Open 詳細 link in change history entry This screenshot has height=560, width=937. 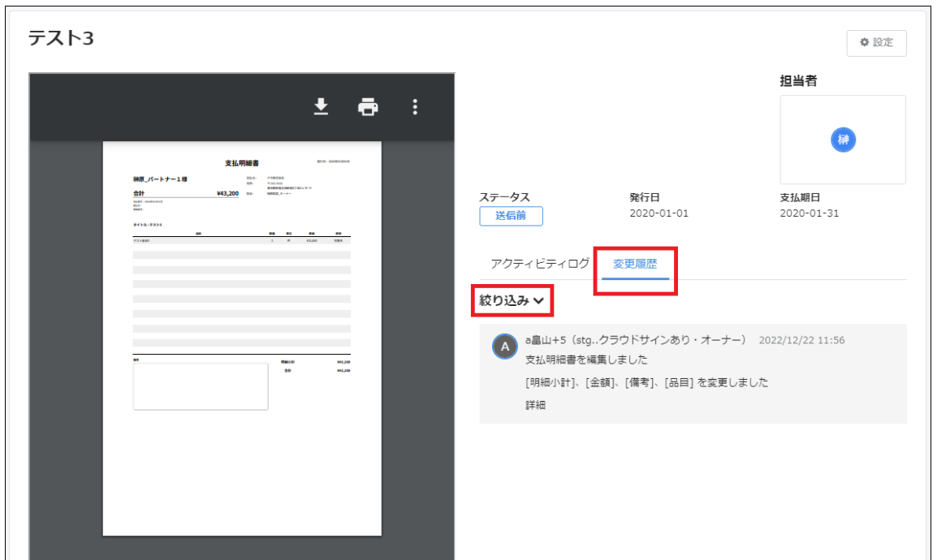tap(535, 404)
